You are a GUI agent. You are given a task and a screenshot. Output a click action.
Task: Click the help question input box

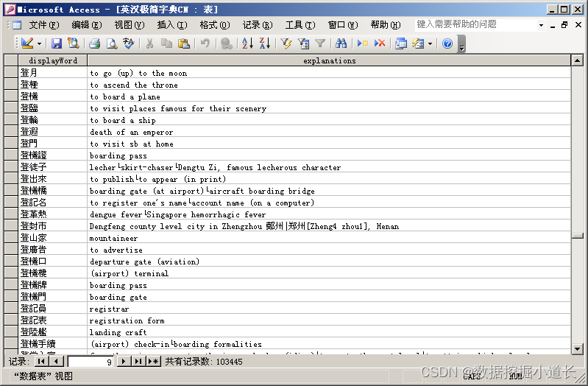click(x=475, y=25)
